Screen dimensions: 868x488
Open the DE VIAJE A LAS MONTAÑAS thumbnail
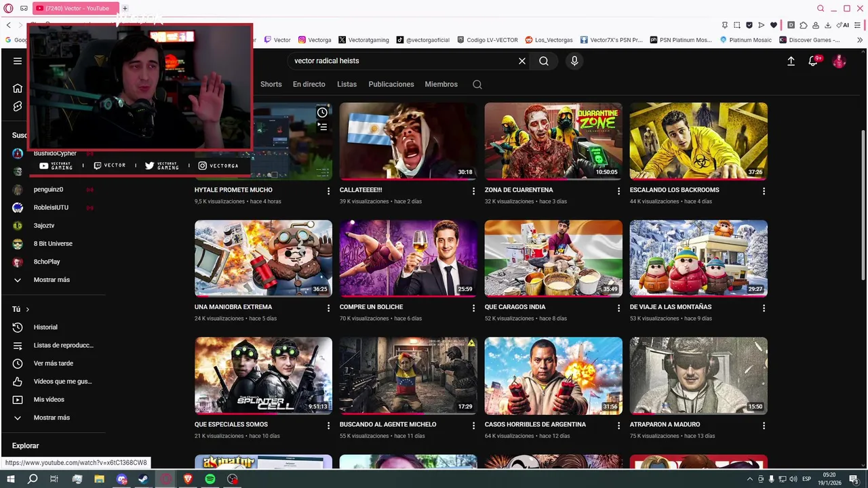coord(698,258)
